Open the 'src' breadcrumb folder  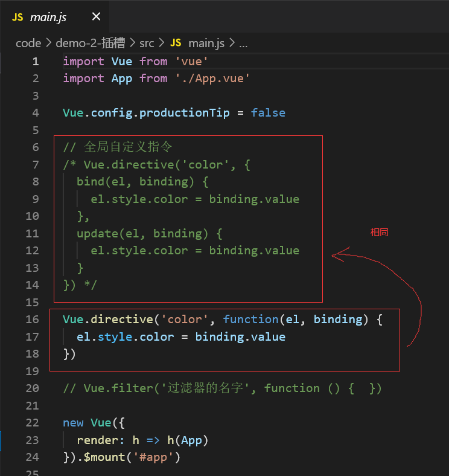pos(147,43)
